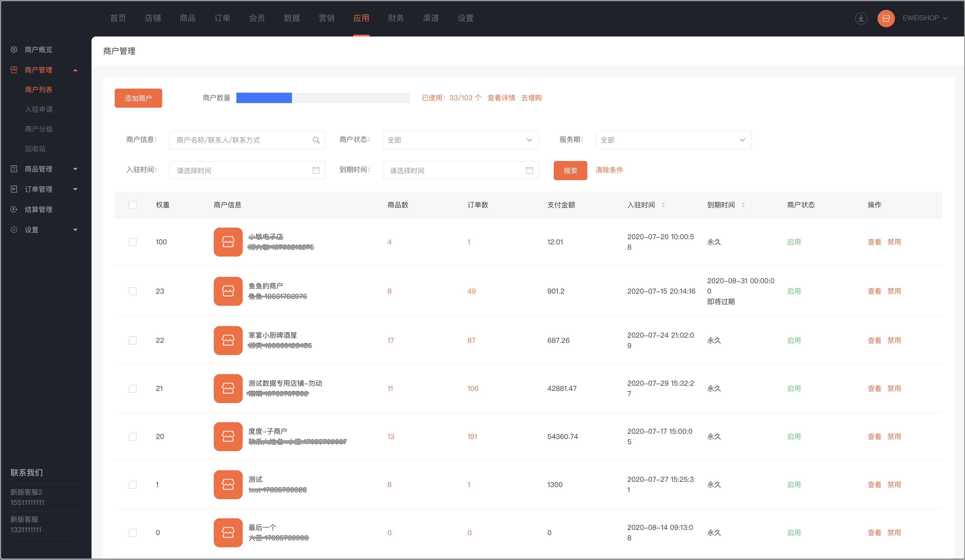Click the 商户概览 sidebar icon

[14, 50]
